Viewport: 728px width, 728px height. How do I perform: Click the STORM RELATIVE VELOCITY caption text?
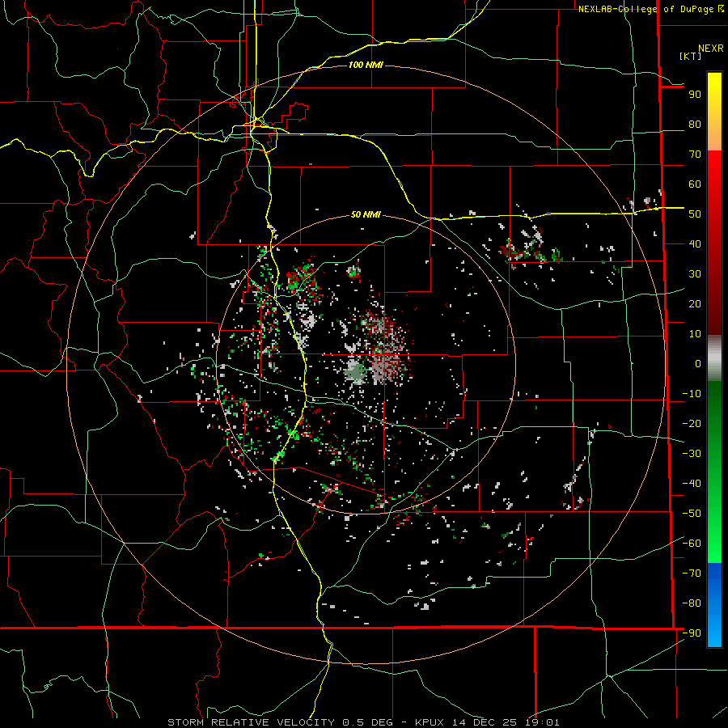[x=252, y=722]
